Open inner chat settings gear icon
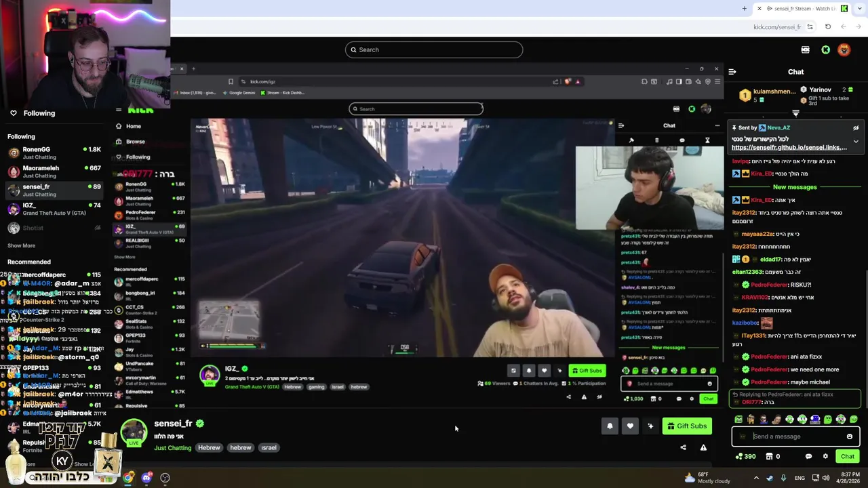This screenshot has height=488, width=868. click(x=692, y=399)
